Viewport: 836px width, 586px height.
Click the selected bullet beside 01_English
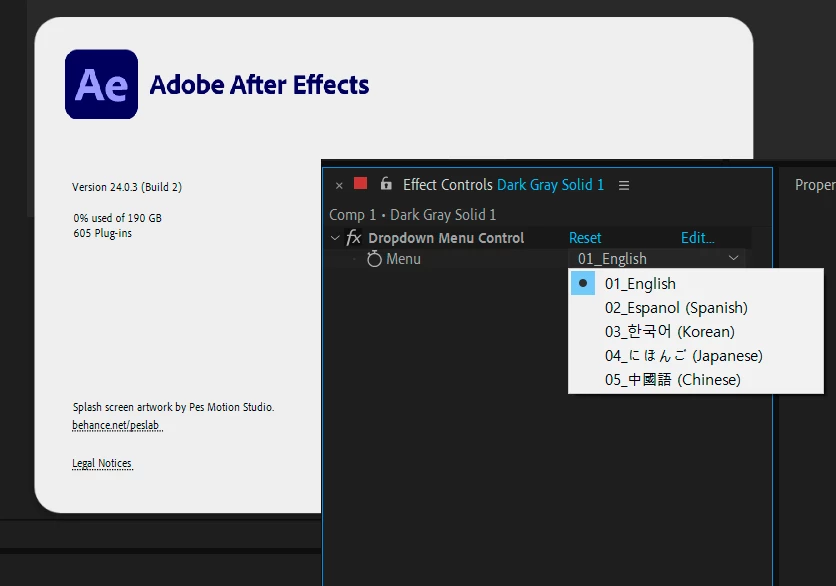coord(583,283)
